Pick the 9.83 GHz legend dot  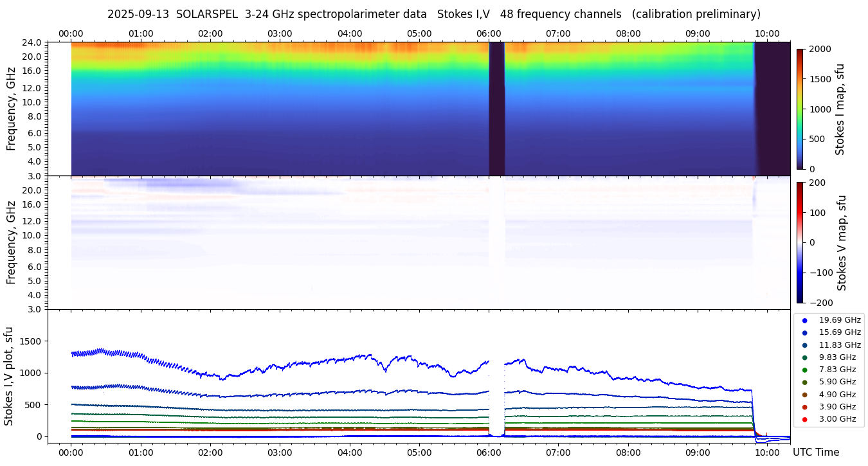point(804,357)
